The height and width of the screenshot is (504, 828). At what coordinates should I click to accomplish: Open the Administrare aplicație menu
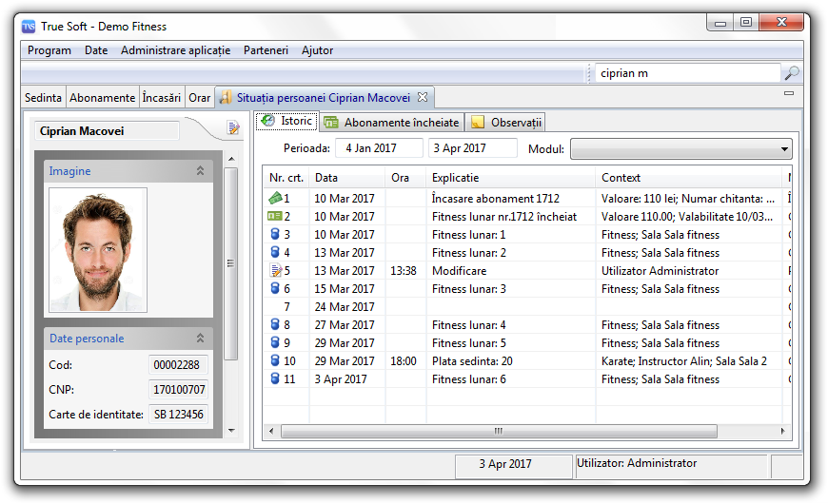175,50
